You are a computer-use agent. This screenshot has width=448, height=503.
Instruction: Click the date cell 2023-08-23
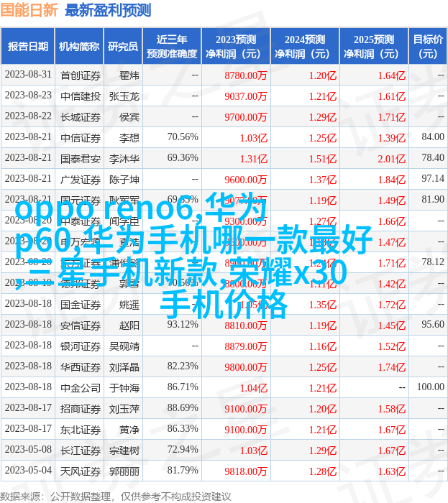click(28, 96)
